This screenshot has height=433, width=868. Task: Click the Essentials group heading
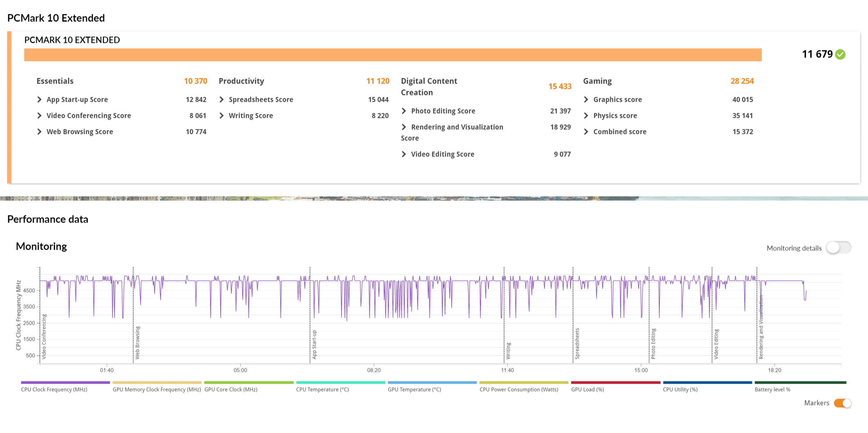(55, 81)
